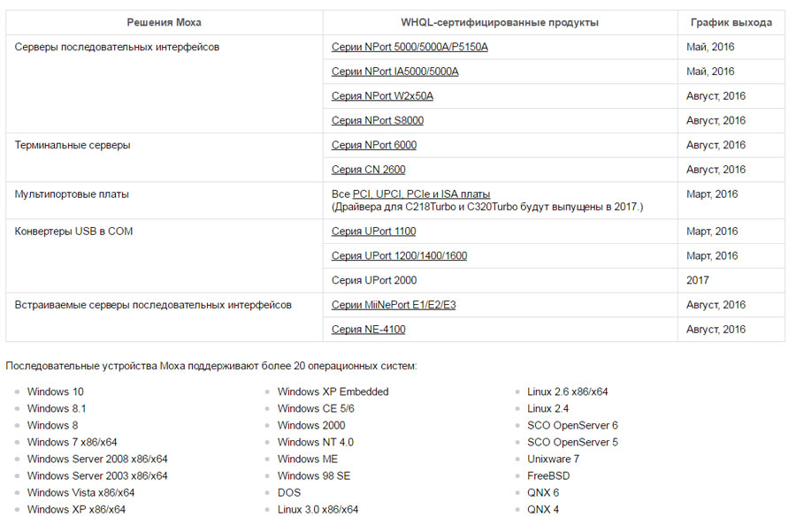Screen dimensions: 796x532
Task: Click the WHQL certified products column header
Action: coord(500,23)
